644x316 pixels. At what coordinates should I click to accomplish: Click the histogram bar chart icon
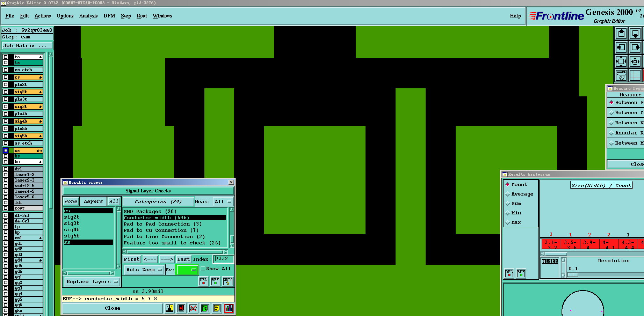[x=229, y=308]
